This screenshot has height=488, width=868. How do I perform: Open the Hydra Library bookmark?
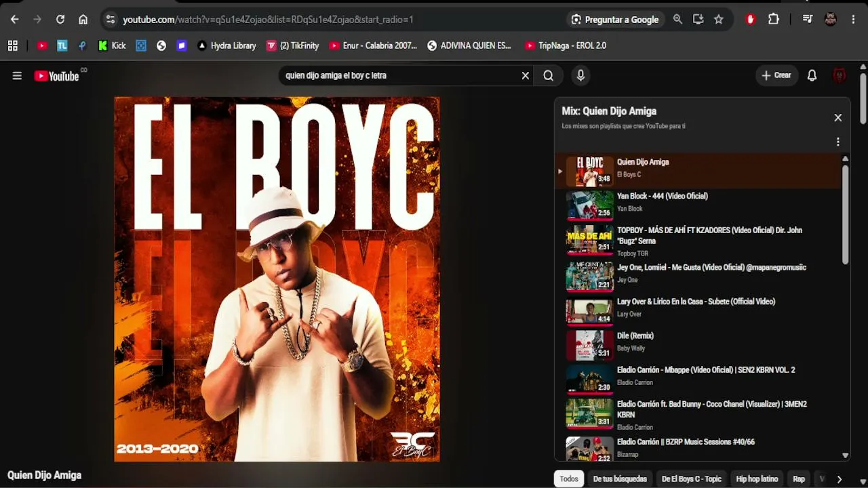tap(226, 45)
